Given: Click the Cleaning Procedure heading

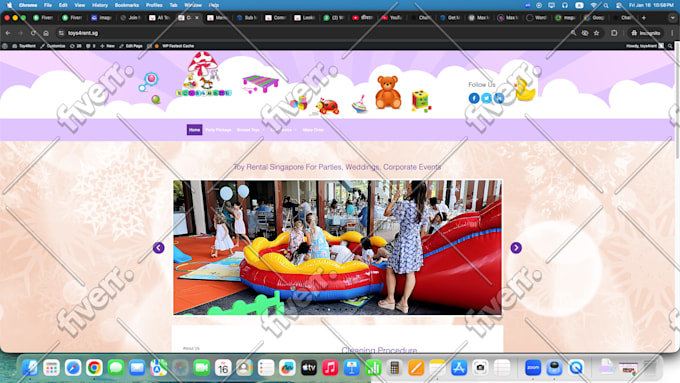Looking at the screenshot, I should 379,350.
